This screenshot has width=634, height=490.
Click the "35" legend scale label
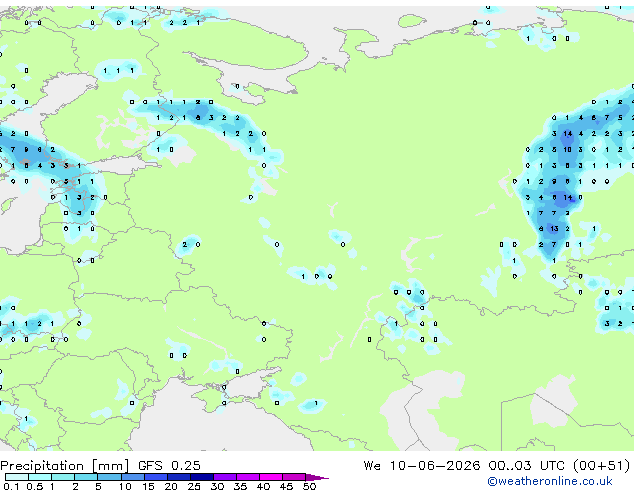[x=240, y=486]
